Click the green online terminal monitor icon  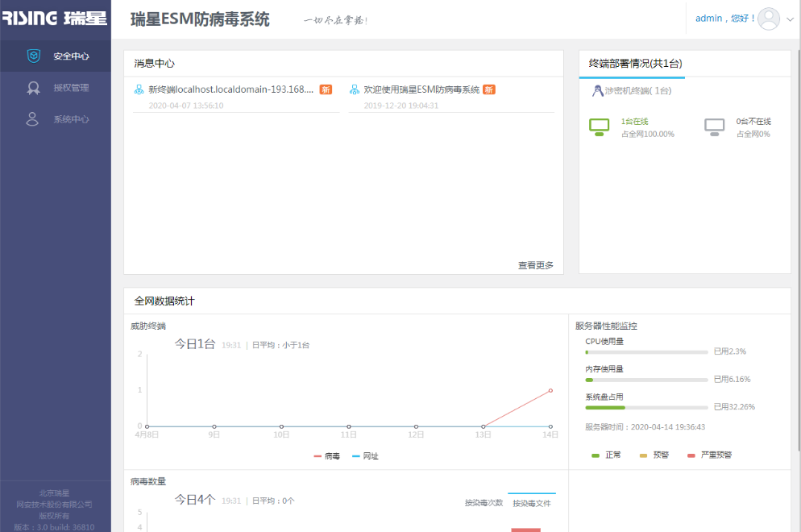click(x=599, y=127)
